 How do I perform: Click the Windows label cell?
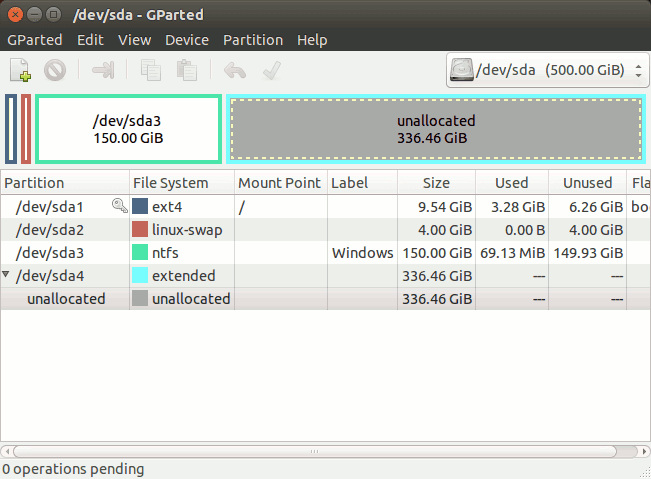pos(362,253)
